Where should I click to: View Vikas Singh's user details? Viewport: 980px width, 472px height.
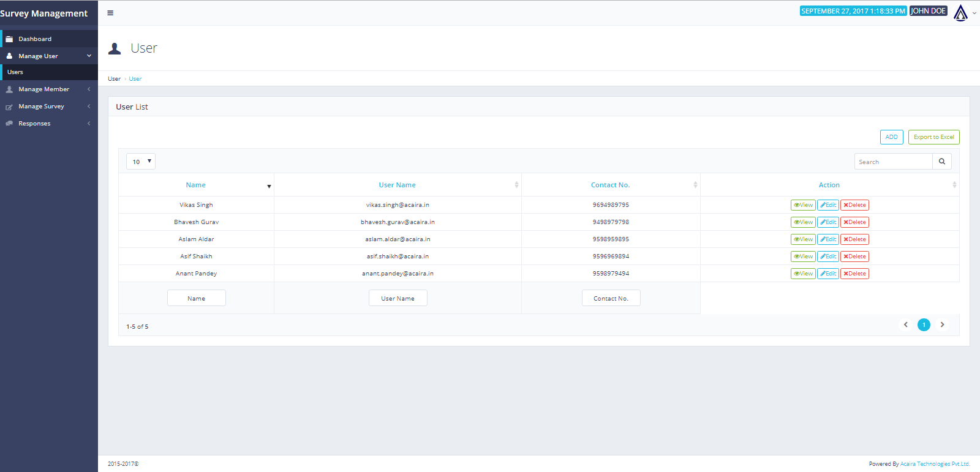pos(803,205)
